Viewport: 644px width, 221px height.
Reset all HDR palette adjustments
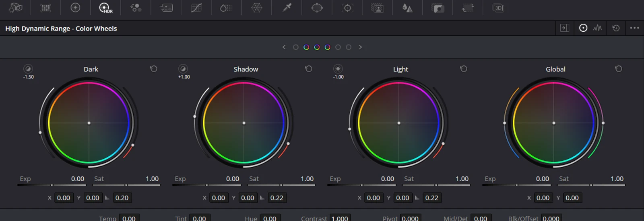click(x=616, y=28)
